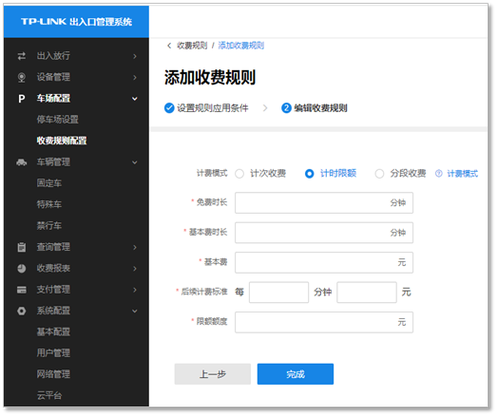Click the 系统配置 sidebar label

coord(53,311)
